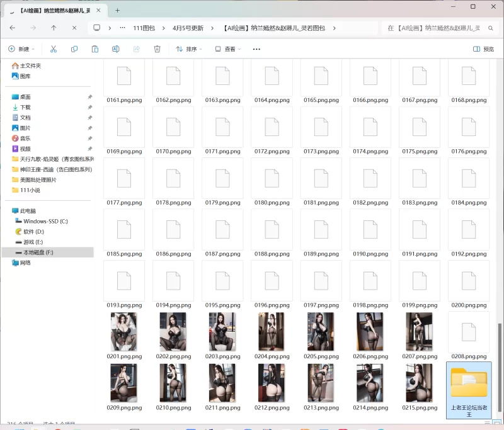
Task: Click the Delete trash can icon
Action: tap(157, 49)
